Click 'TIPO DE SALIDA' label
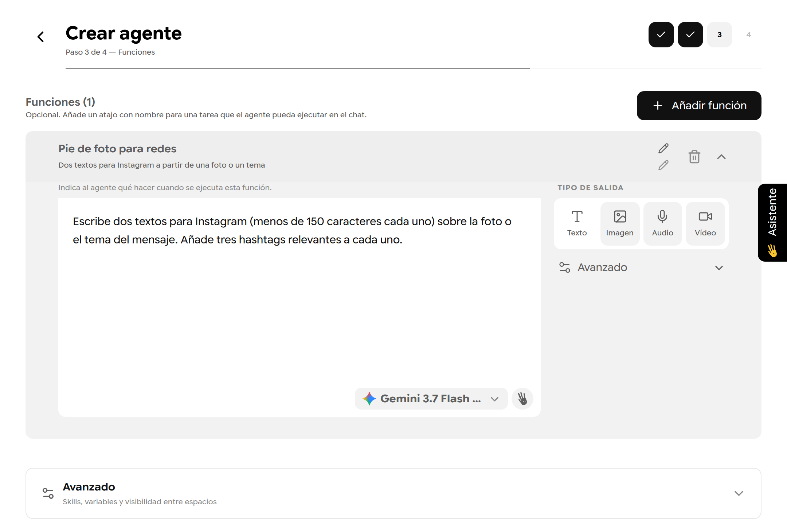Viewport: 787px width, 532px height. (590, 188)
